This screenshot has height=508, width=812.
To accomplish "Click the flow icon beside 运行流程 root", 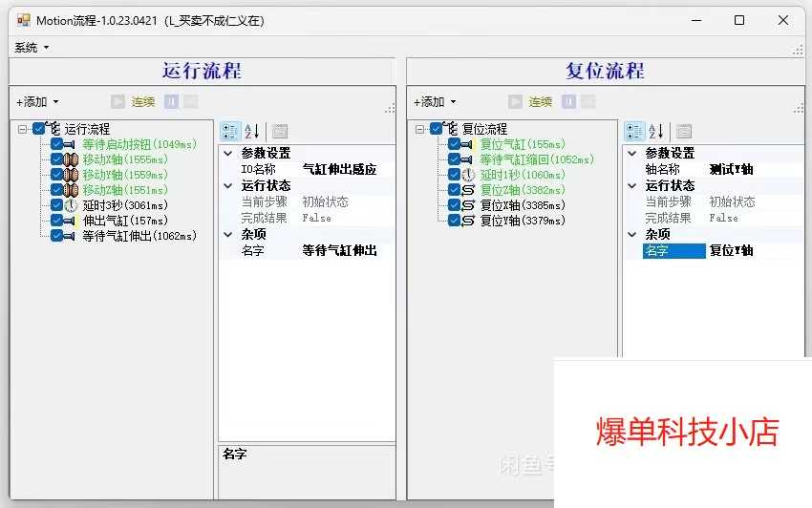I will (x=53, y=128).
